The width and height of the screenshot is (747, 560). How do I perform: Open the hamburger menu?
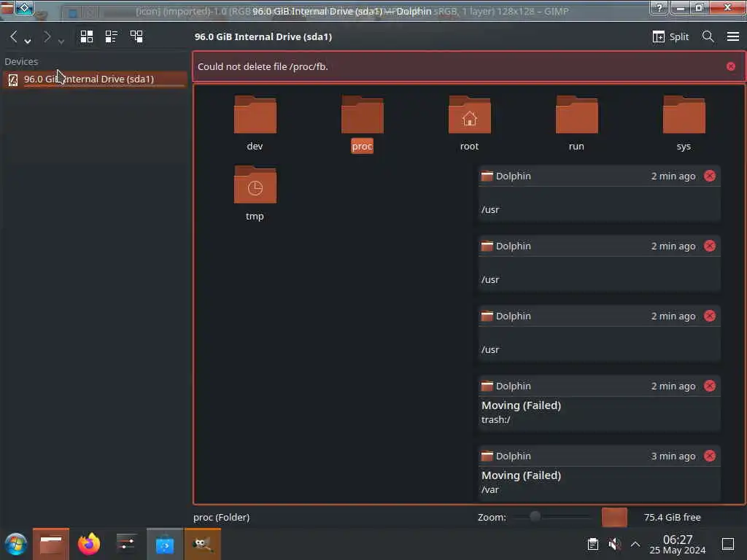point(732,36)
